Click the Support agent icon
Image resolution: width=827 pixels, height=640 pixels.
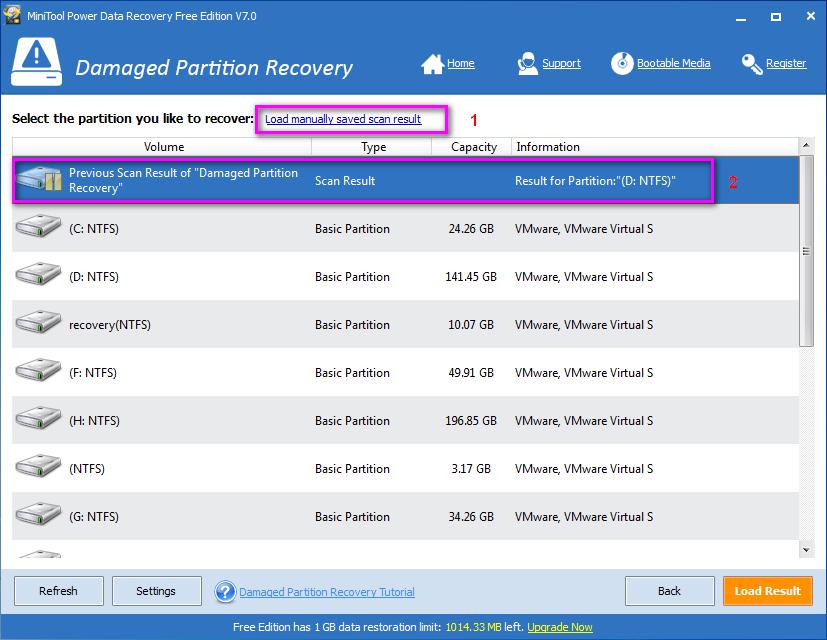click(527, 64)
